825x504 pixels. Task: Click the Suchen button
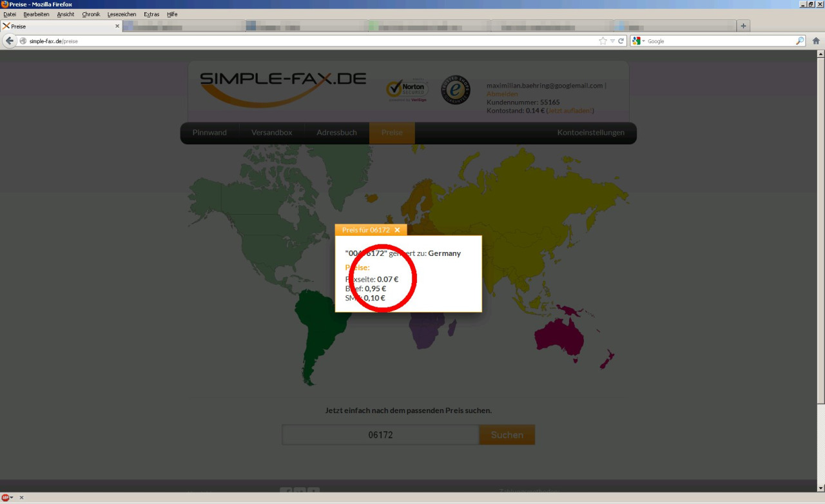pyautogui.click(x=507, y=435)
